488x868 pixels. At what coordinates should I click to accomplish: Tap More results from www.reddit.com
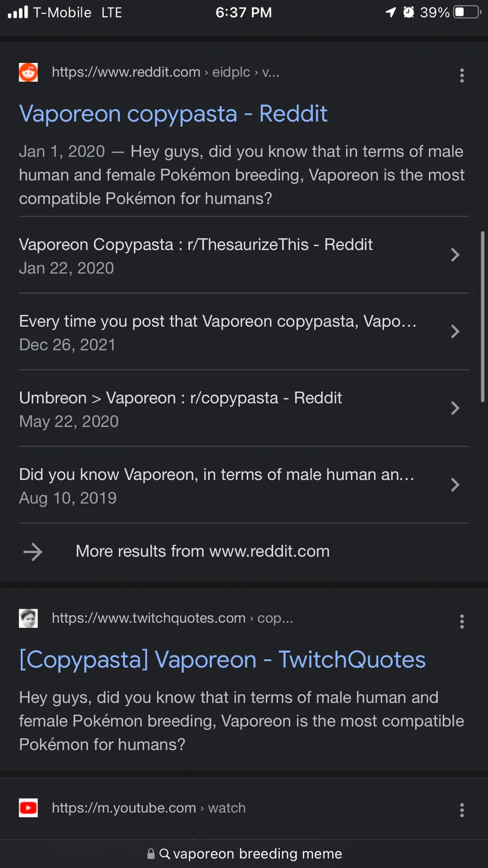pos(202,552)
